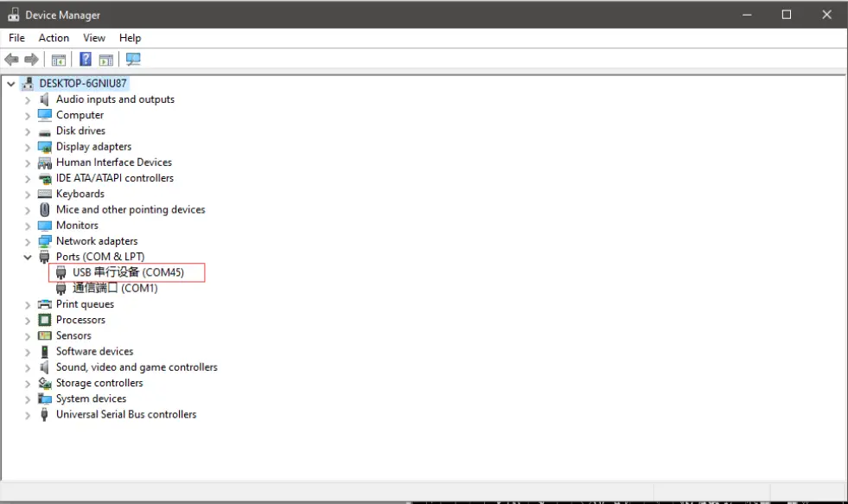
Task: Expand Sound, video and game controllers
Action: pos(28,367)
